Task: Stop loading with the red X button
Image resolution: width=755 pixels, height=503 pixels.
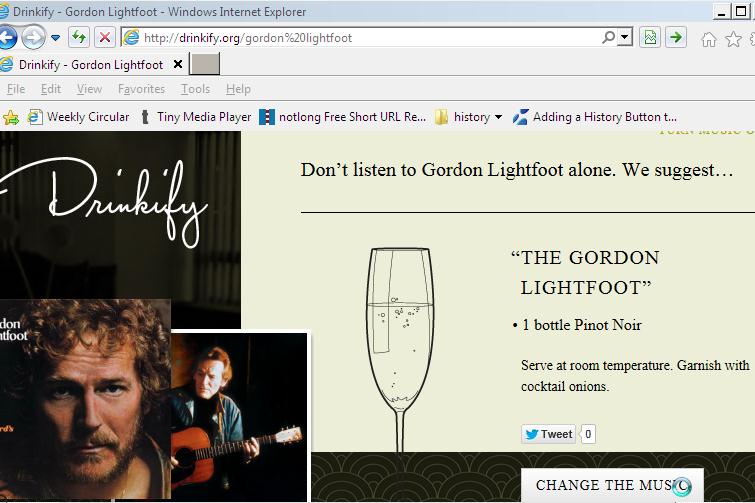Action: 104,37
